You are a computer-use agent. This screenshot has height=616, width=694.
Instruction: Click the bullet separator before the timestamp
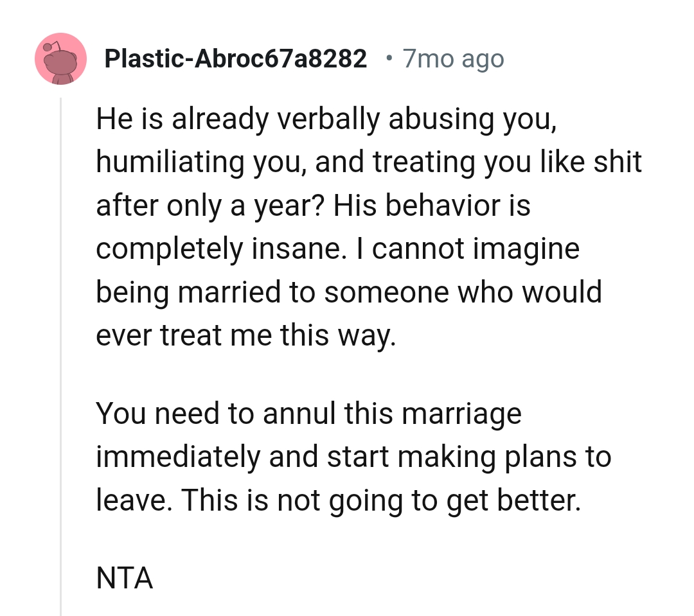(x=389, y=59)
